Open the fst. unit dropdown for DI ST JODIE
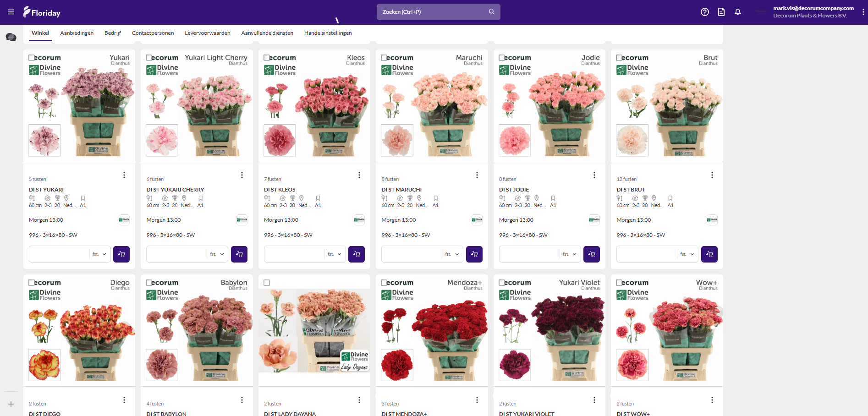 click(570, 254)
